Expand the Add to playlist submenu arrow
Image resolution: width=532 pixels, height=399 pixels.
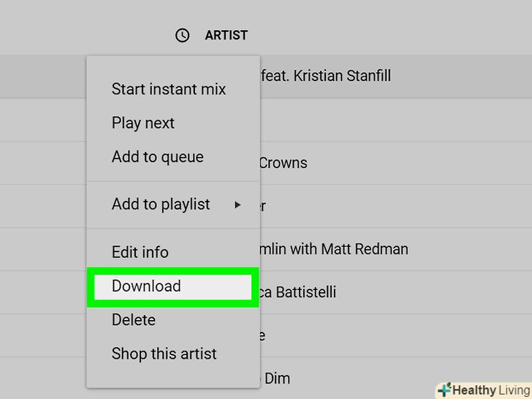pos(237,205)
